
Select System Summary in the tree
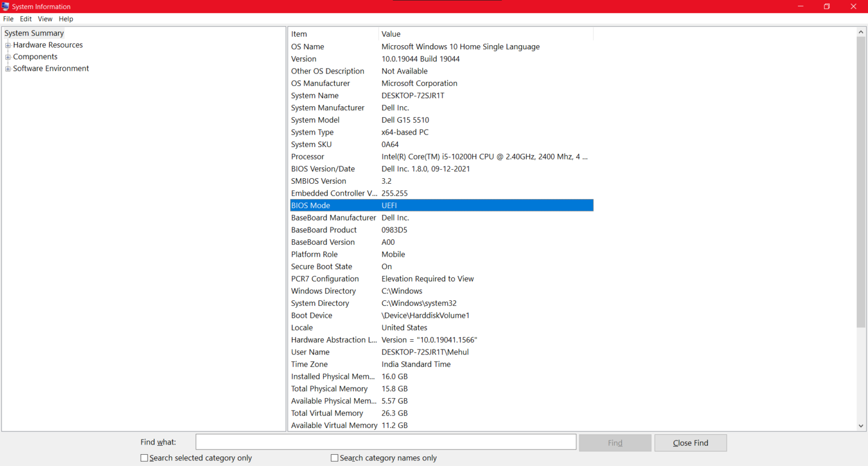[x=34, y=33]
